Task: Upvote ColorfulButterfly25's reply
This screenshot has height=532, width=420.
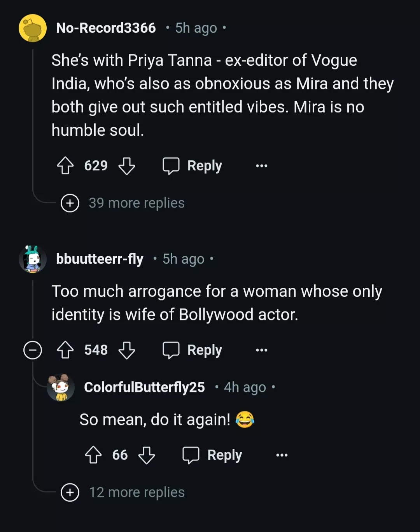Action: tap(93, 455)
